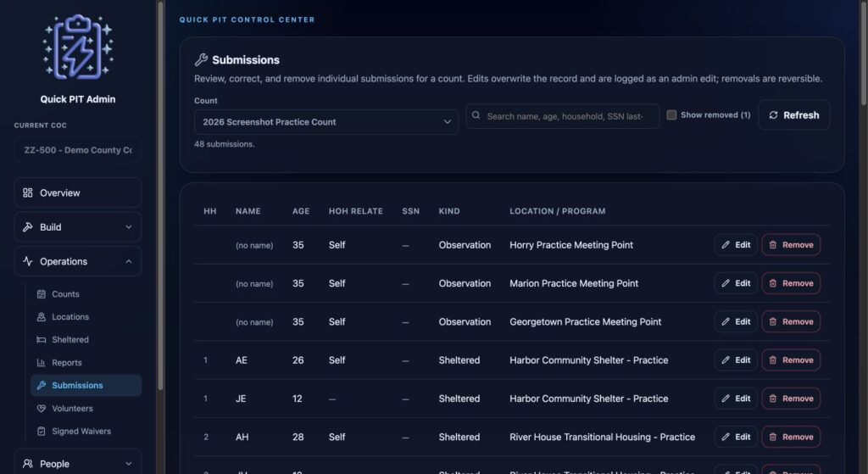
Task: Click the magnifier icon in search box
Action: [476, 115]
